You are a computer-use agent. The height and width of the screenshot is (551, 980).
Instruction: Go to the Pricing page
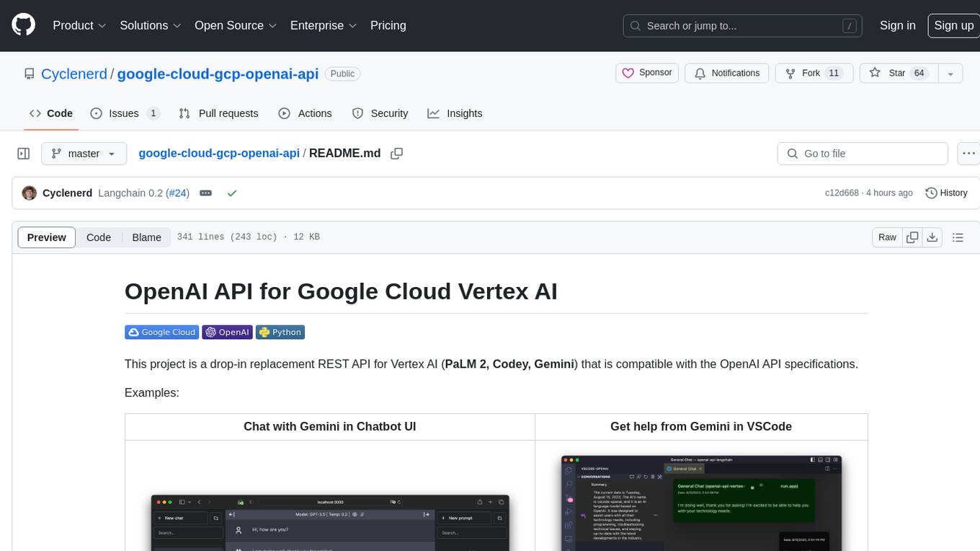coord(388,25)
